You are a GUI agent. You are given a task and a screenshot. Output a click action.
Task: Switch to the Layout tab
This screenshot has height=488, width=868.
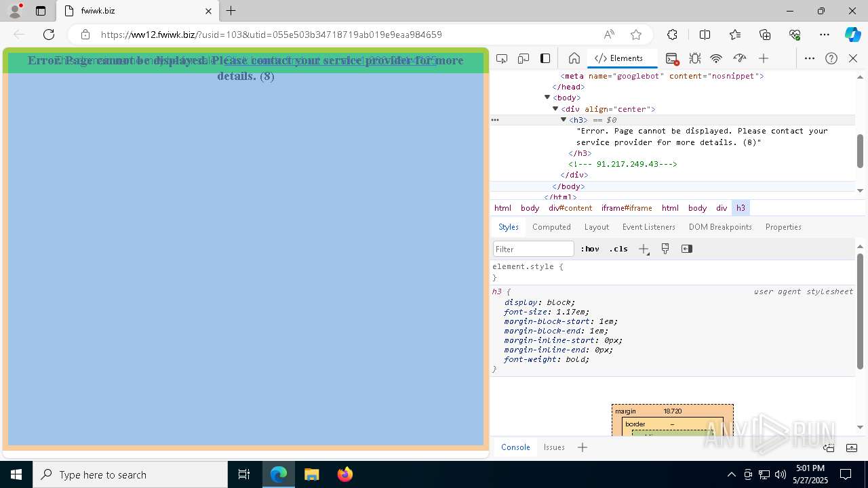[597, 227]
